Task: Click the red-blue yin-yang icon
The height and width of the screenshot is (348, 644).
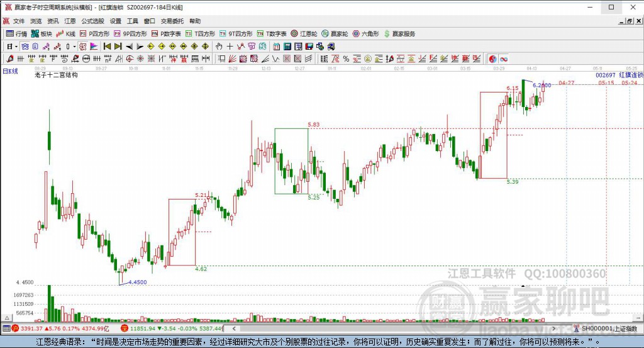Action: tap(492, 59)
